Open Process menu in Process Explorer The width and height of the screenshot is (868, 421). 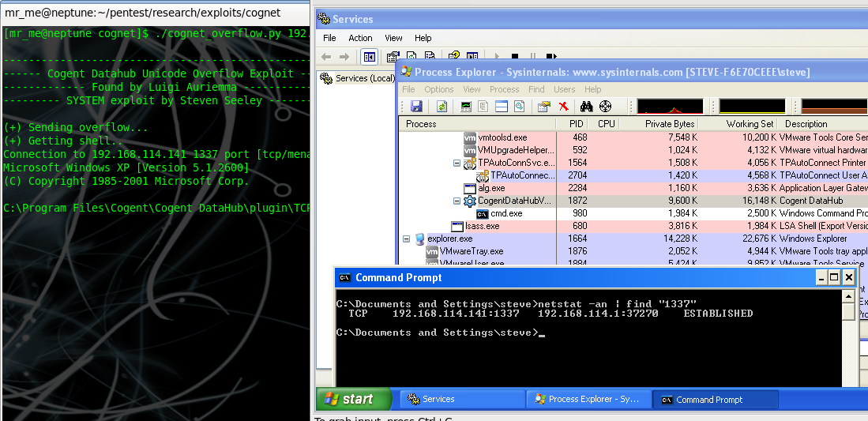(x=505, y=89)
